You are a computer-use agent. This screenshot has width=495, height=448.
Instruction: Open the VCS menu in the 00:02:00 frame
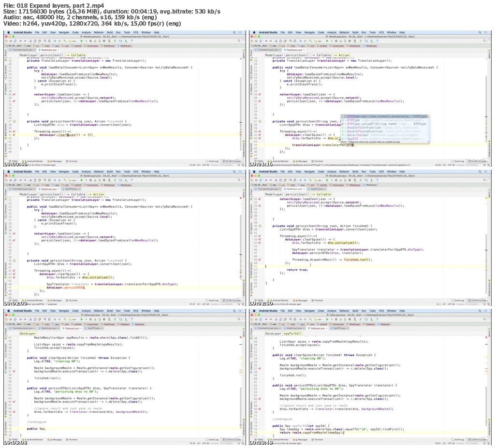136,172
